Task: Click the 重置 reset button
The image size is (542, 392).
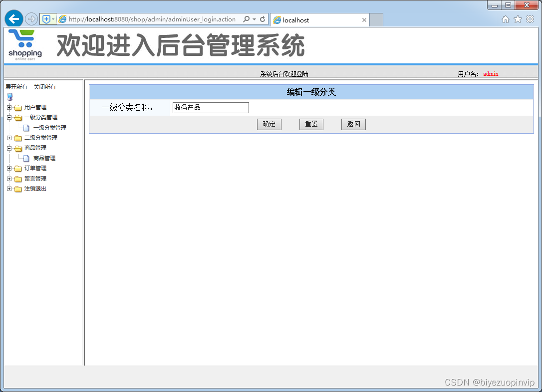Action: click(x=311, y=124)
